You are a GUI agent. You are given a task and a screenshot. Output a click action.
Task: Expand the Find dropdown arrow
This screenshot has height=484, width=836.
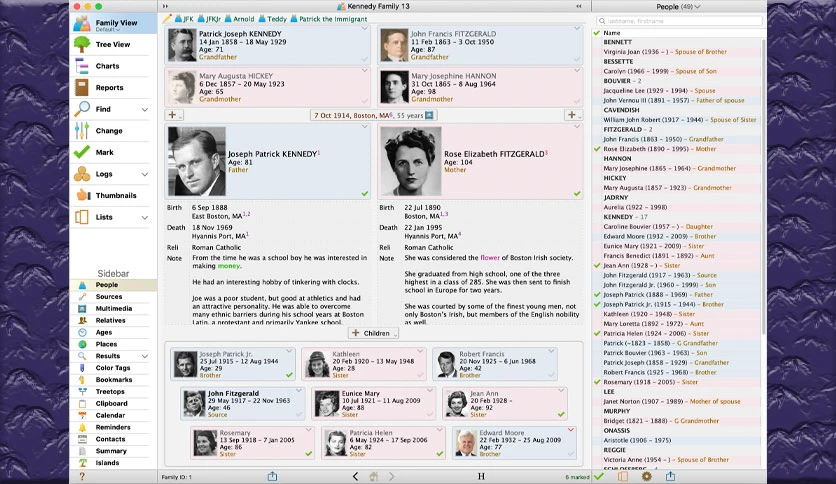[x=144, y=110]
